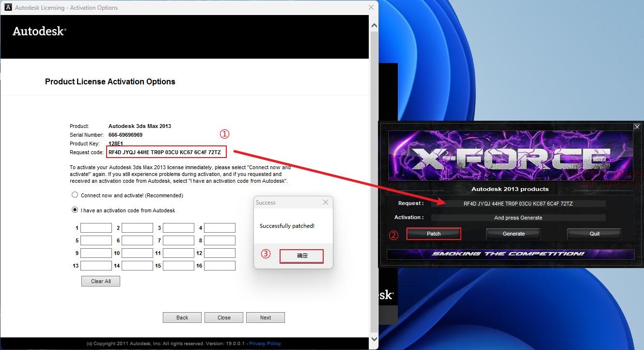Screen dimensions: 644x350
Task: Confirm the Success dialog with 确定
Action: point(302,256)
